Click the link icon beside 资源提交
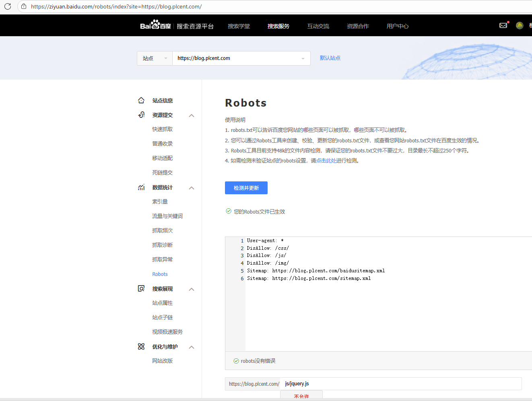 point(141,115)
